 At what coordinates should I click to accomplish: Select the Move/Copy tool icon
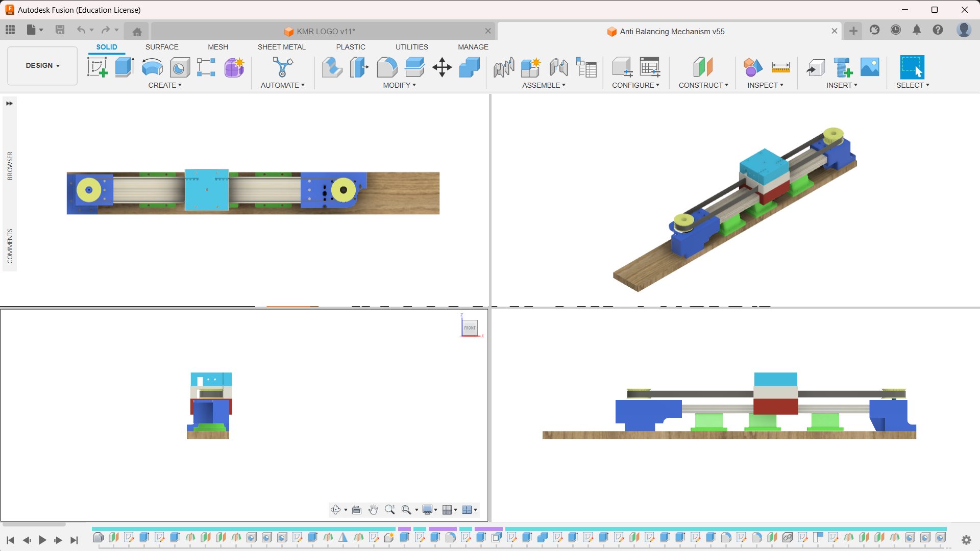pyautogui.click(x=442, y=67)
